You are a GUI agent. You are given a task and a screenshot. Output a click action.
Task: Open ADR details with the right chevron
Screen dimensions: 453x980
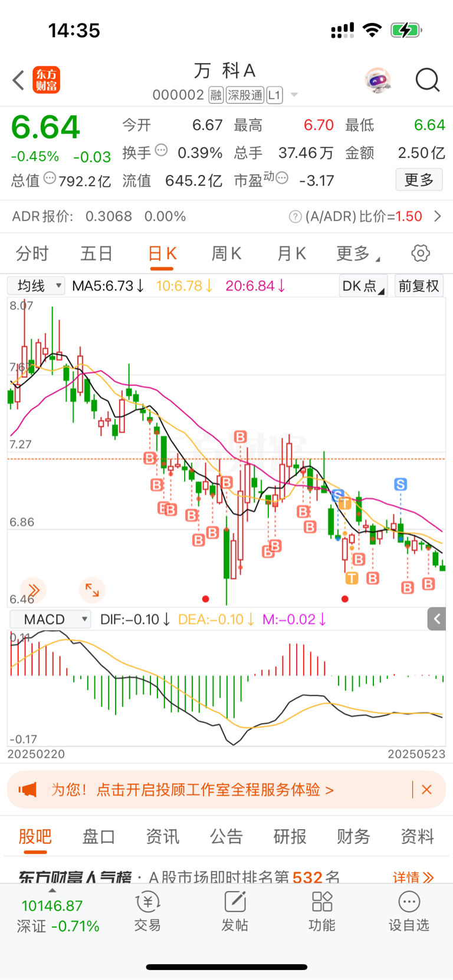[438, 216]
